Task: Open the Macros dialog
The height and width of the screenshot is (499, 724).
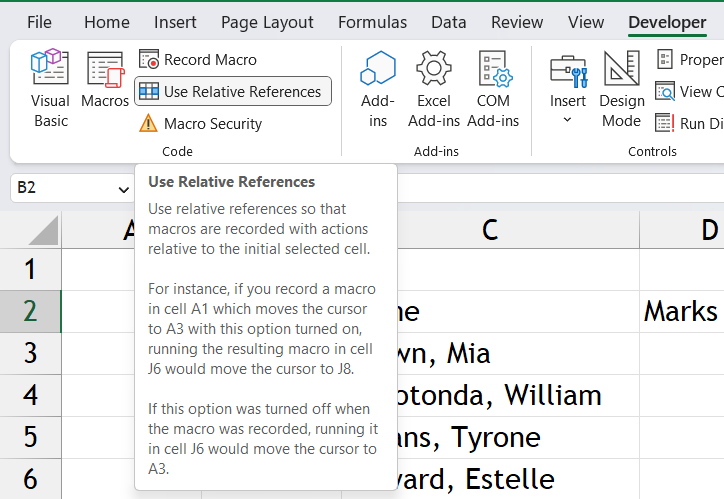Action: tap(105, 79)
